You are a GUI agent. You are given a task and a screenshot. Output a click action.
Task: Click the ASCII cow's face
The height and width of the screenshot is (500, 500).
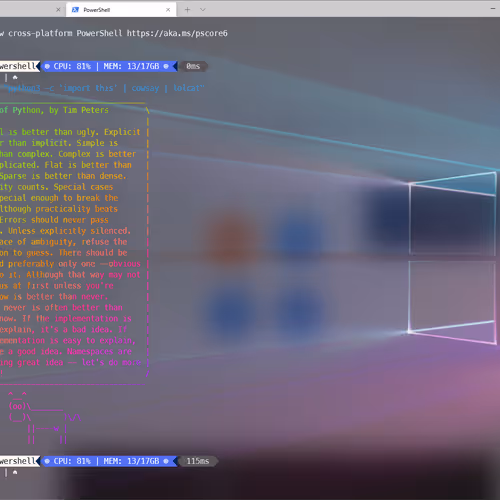pyautogui.click(x=17, y=406)
